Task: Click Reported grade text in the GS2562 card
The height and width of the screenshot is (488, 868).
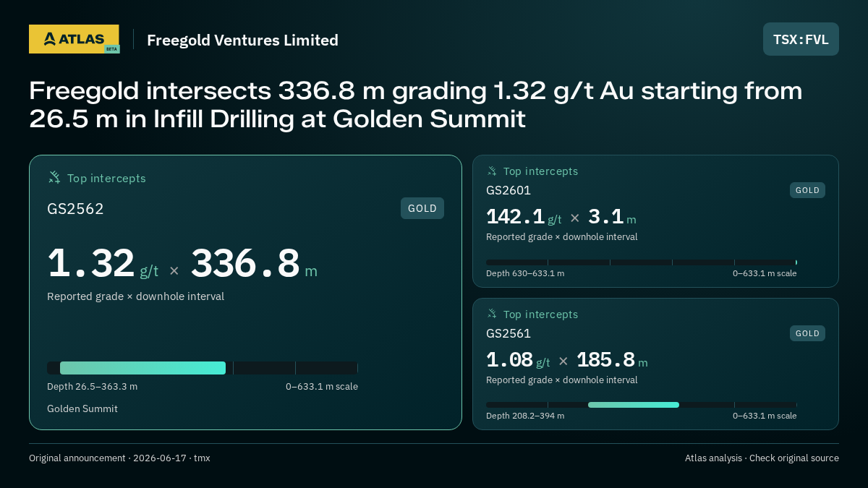Action: 135,296
